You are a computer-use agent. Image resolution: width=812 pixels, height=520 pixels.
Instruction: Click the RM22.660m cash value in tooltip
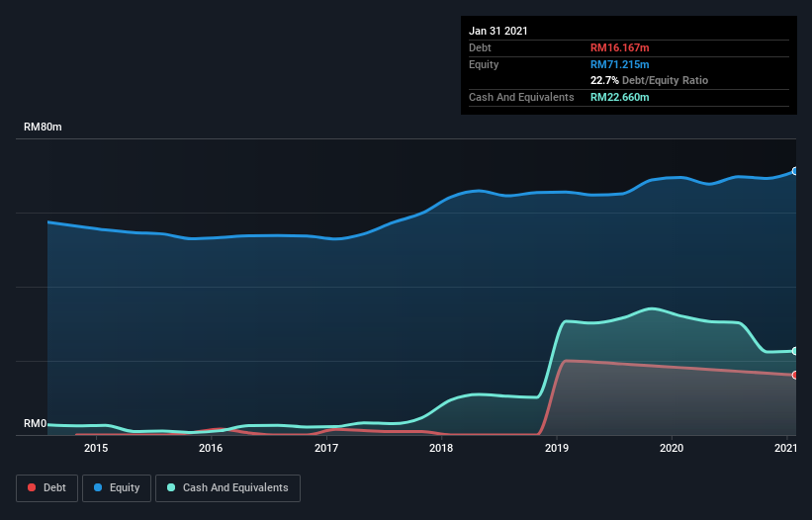click(620, 97)
